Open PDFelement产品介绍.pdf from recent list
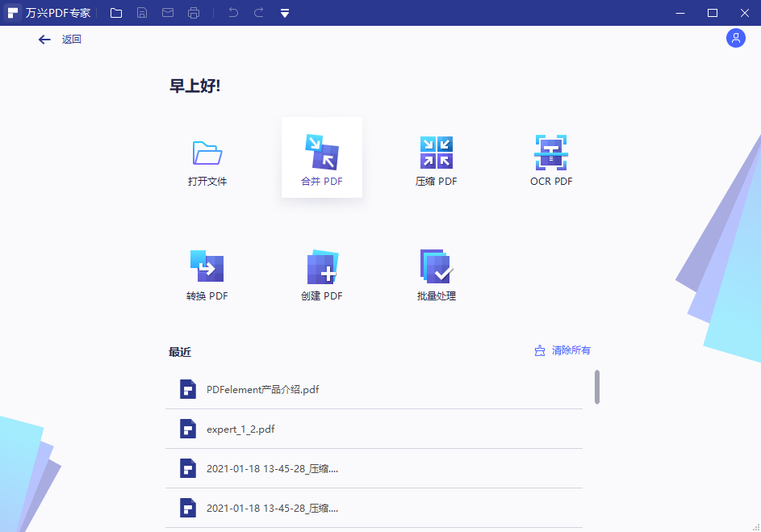 coord(262,389)
